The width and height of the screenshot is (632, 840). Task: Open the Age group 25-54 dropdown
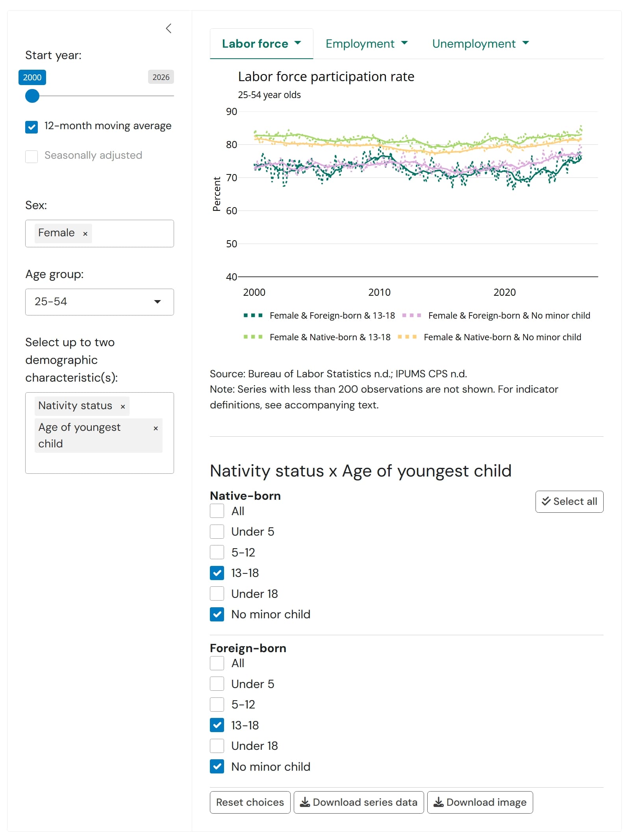point(100,302)
